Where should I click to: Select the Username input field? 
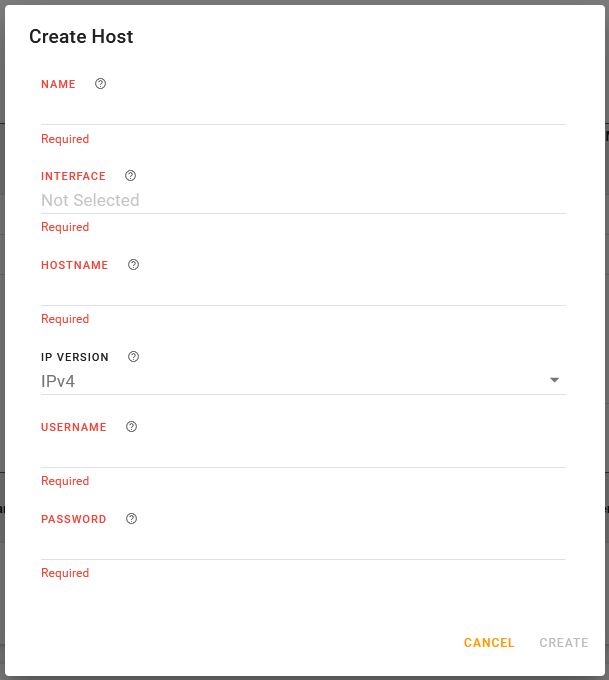click(303, 453)
